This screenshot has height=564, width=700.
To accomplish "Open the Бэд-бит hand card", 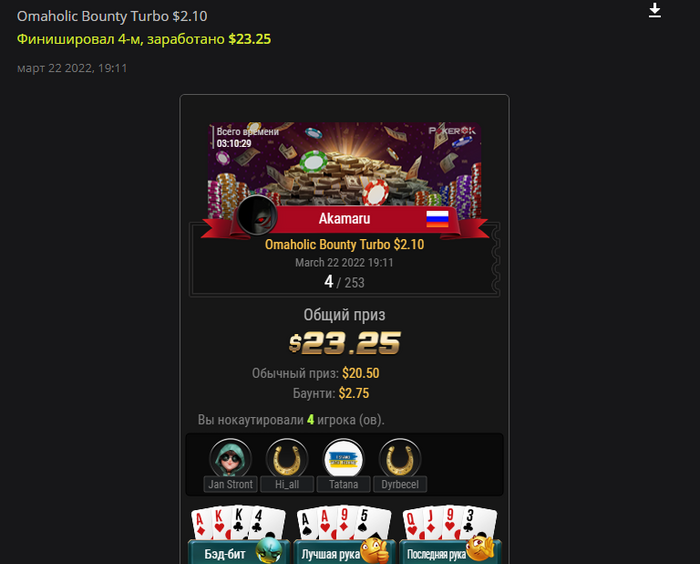I will 238,535.
